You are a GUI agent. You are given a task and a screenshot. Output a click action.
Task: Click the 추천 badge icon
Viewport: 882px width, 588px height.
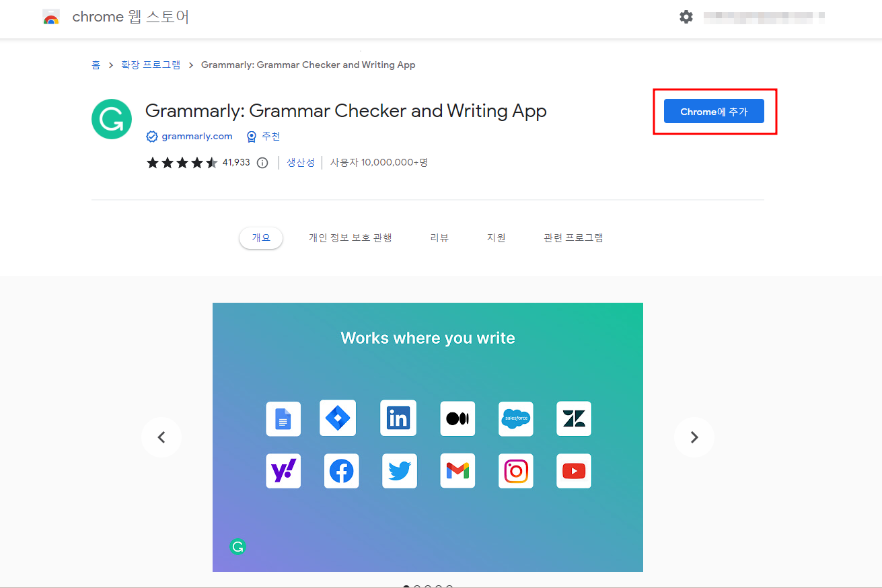(x=251, y=136)
